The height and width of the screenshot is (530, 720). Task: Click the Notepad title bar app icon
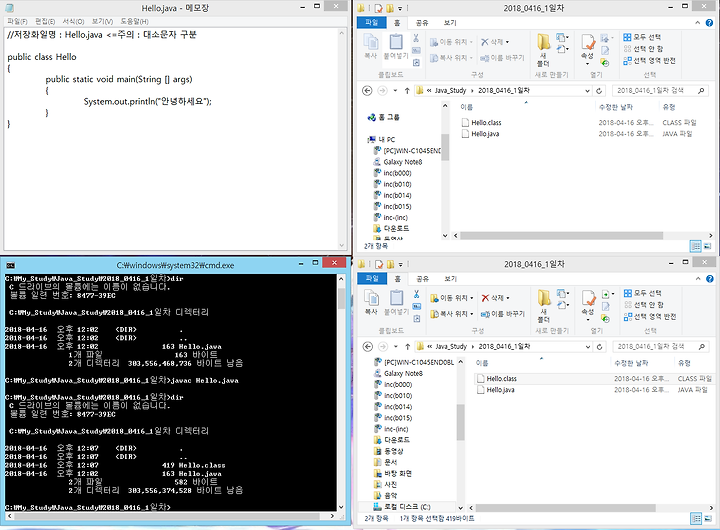pos(10,8)
